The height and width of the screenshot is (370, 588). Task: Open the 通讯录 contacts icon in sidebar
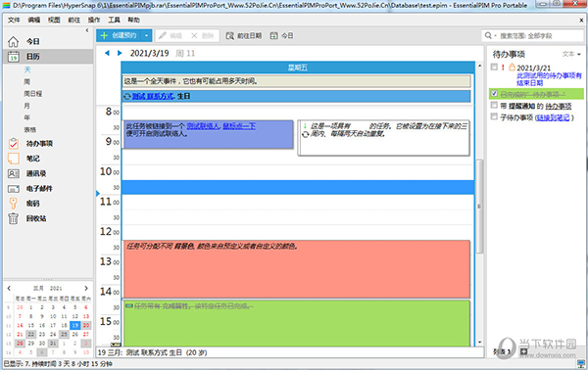tap(13, 173)
